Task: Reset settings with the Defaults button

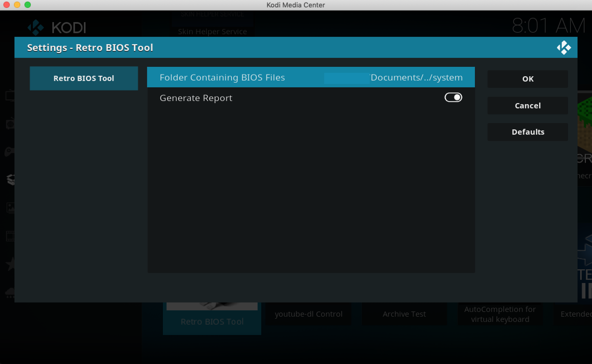Action: (528, 132)
